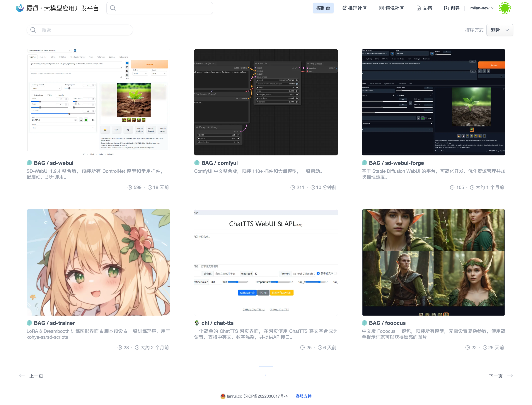Viewport: 532px width, 405px height.
Task: Click the BAG avatar beside sd-webui-forge
Action: tap(364, 163)
